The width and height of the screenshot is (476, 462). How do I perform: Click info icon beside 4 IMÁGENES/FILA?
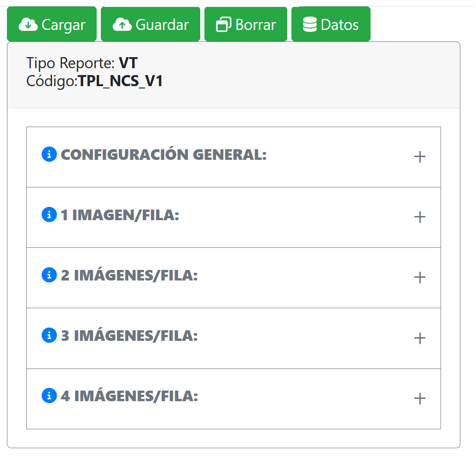(x=49, y=396)
